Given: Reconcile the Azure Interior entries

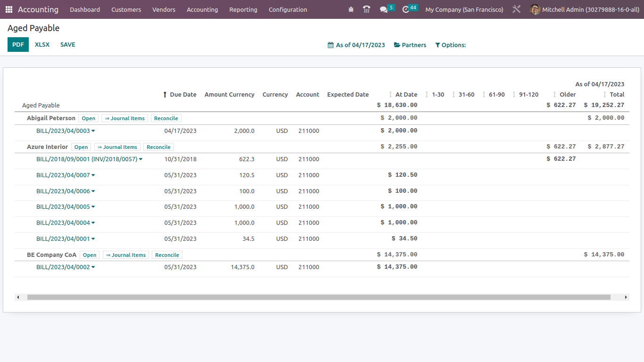Looking at the screenshot, I should tap(158, 147).
